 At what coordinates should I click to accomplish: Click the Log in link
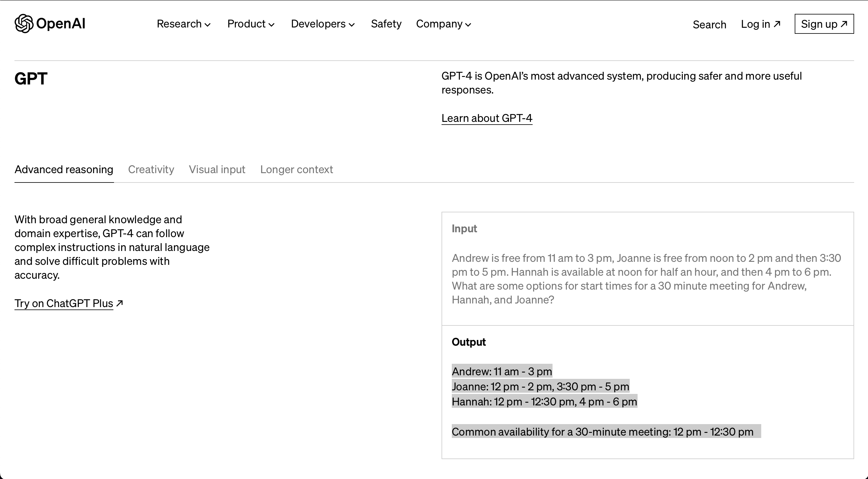pyautogui.click(x=756, y=24)
